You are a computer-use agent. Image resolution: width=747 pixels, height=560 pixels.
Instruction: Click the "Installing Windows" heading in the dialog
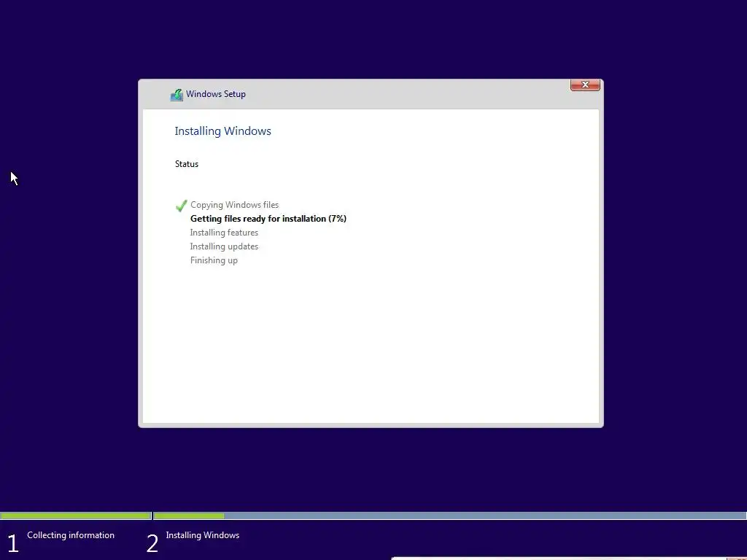click(x=223, y=131)
